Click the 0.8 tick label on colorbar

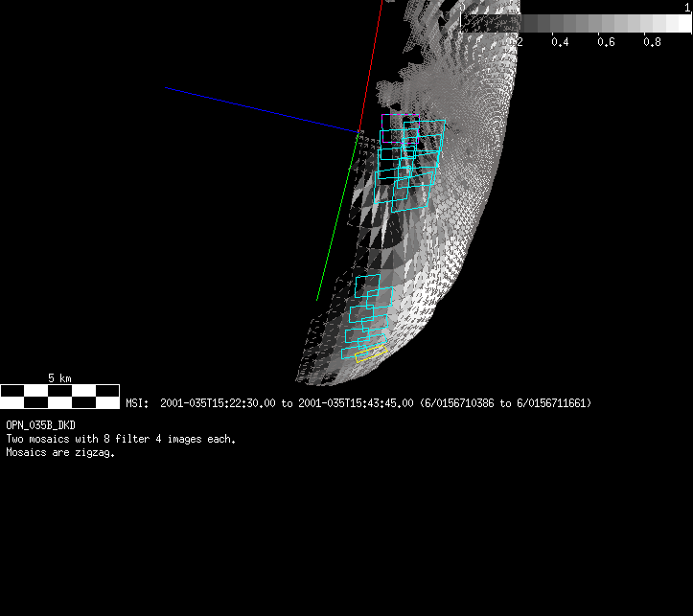(x=652, y=42)
